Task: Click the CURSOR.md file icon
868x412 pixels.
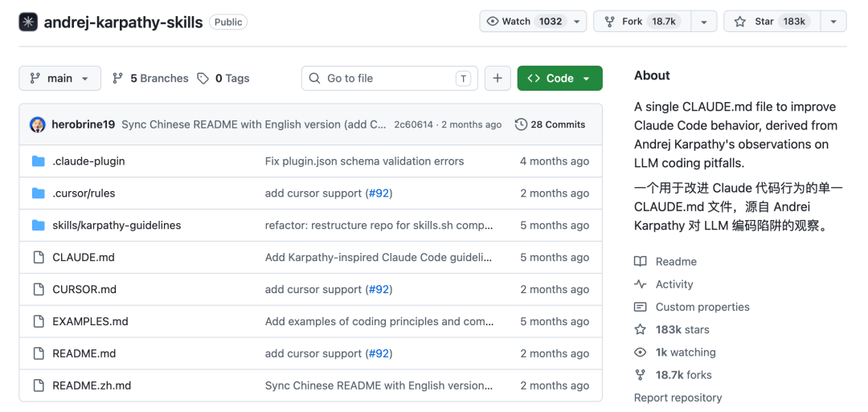Action: (x=39, y=290)
